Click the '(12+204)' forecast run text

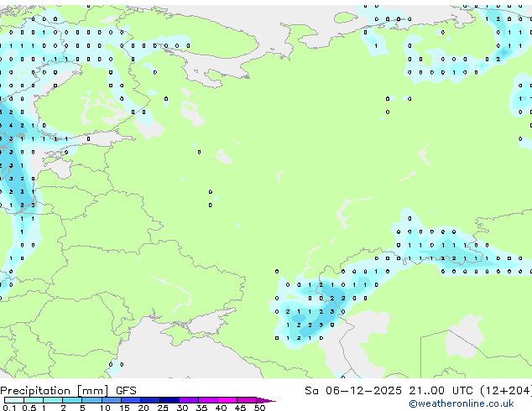[506, 391]
